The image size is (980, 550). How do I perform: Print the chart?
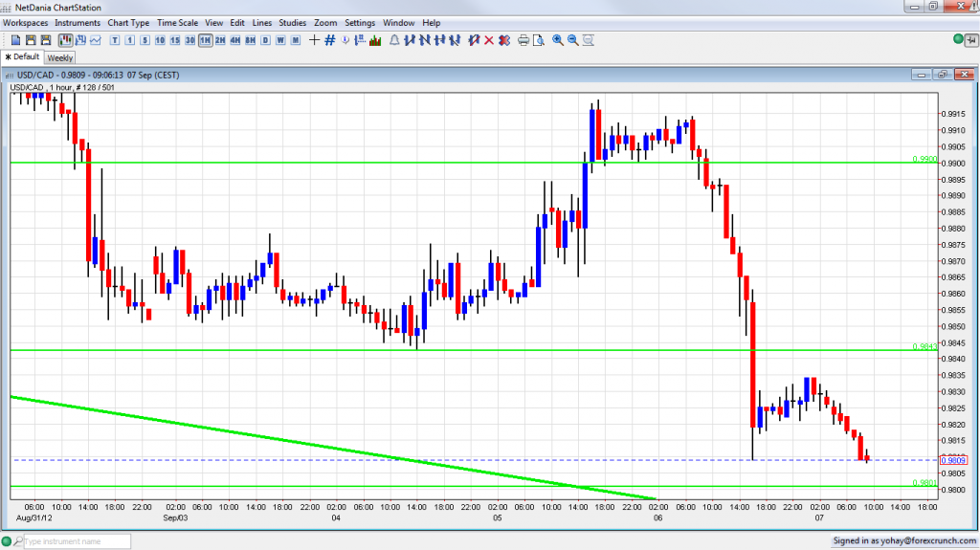(x=523, y=40)
